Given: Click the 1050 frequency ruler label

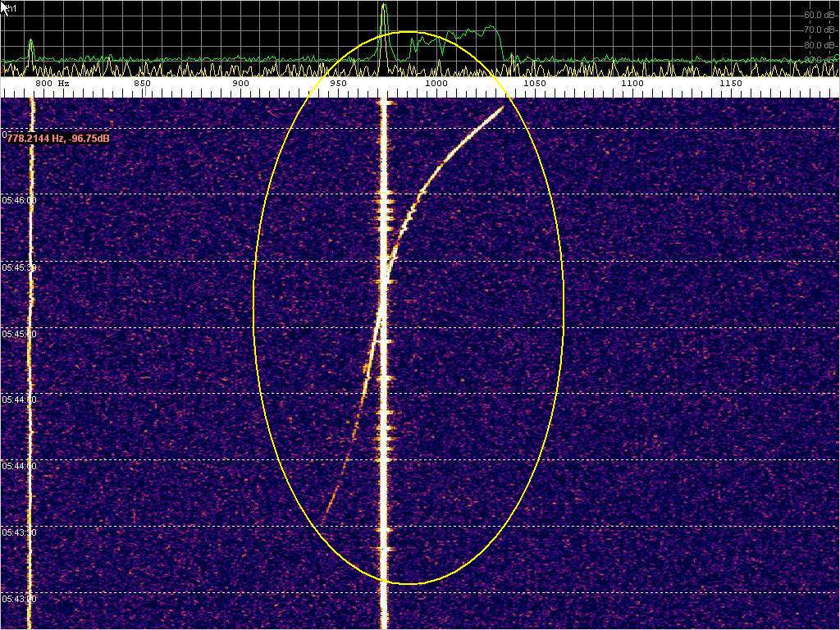Looking at the screenshot, I should 533,84.
